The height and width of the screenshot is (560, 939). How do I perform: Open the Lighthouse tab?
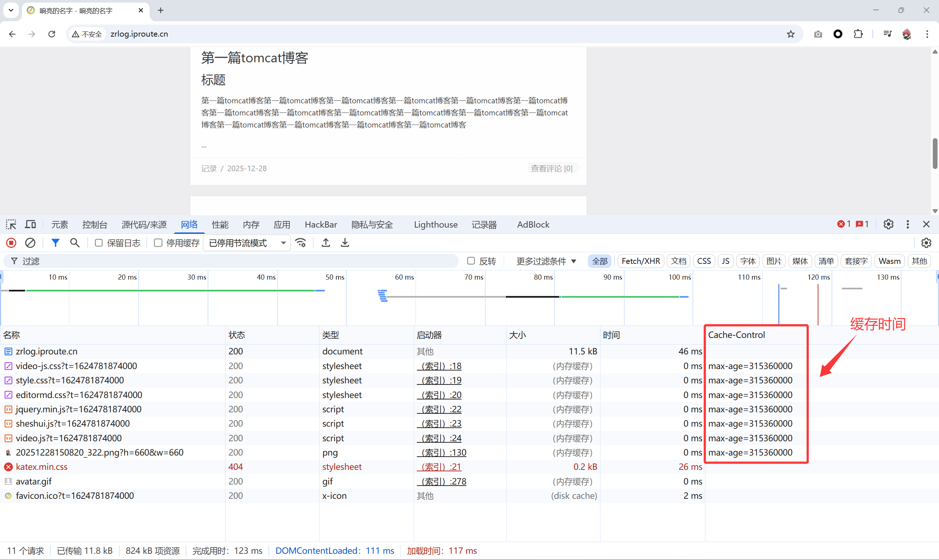click(x=435, y=225)
